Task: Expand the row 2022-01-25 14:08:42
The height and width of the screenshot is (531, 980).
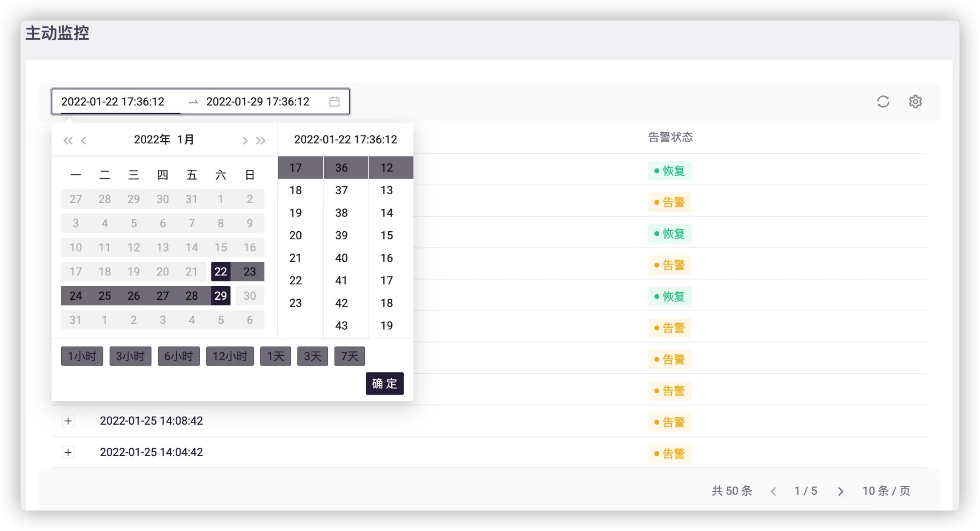Action: coord(68,421)
